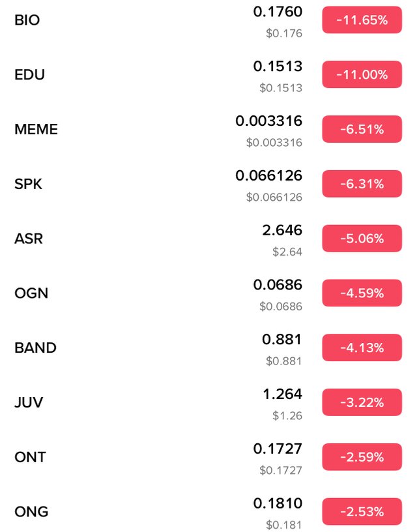
Task: Tap the -11.00% change badge
Action: pyautogui.click(x=362, y=74)
